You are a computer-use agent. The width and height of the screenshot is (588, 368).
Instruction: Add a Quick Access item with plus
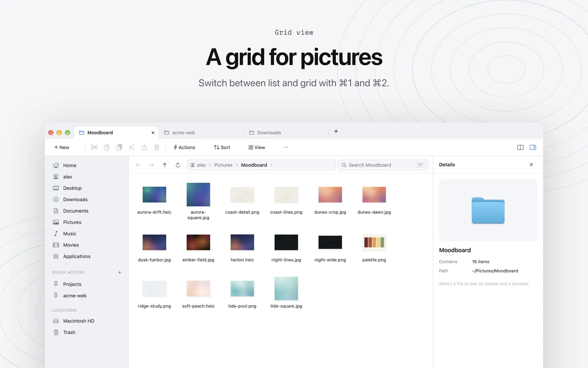120,272
